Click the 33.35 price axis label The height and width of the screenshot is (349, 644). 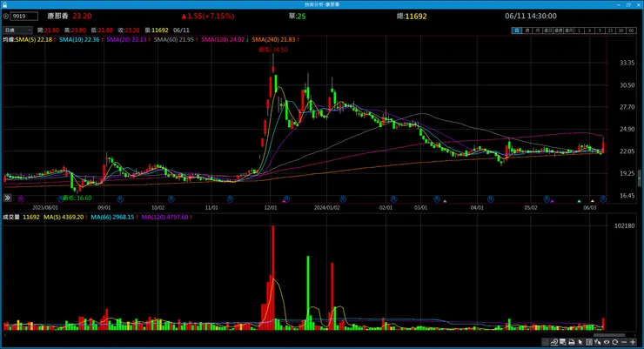point(627,63)
